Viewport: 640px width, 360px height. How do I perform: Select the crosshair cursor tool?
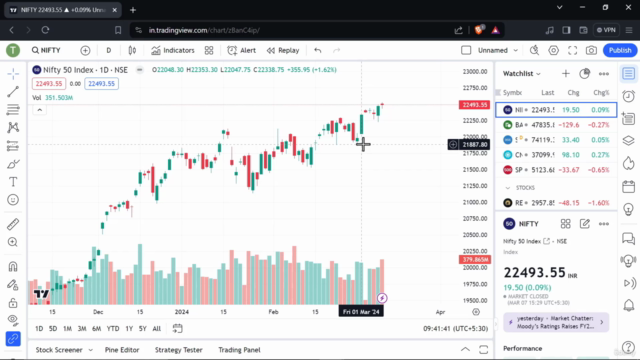(x=13, y=74)
